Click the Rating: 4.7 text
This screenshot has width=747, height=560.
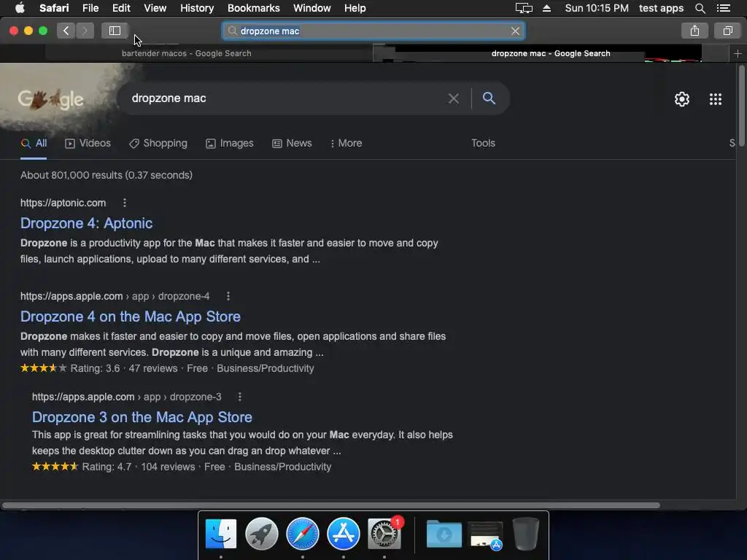[107, 467]
